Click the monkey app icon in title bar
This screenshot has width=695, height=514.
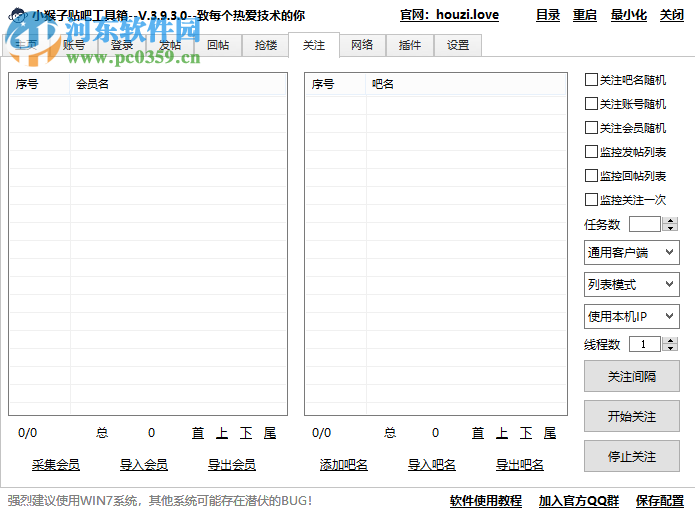[x=18, y=16]
